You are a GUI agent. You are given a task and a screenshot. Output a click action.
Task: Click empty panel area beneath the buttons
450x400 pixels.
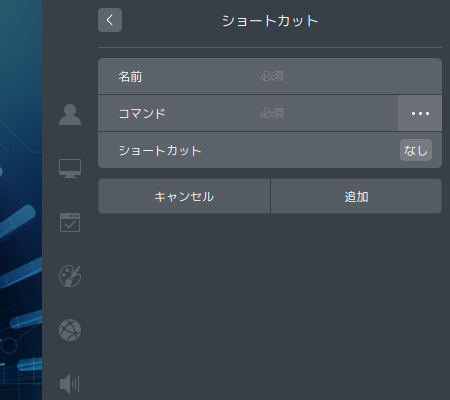coord(270,300)
